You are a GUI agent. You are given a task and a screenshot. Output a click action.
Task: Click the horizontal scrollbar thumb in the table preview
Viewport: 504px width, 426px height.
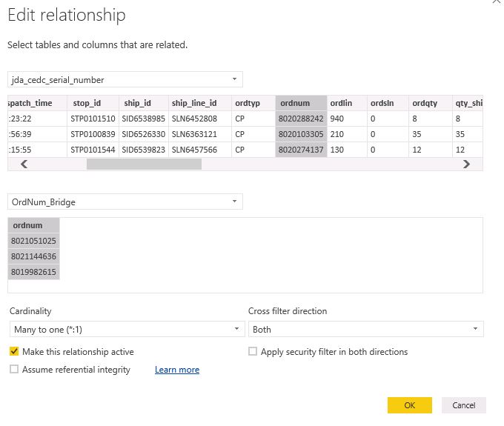144,164
